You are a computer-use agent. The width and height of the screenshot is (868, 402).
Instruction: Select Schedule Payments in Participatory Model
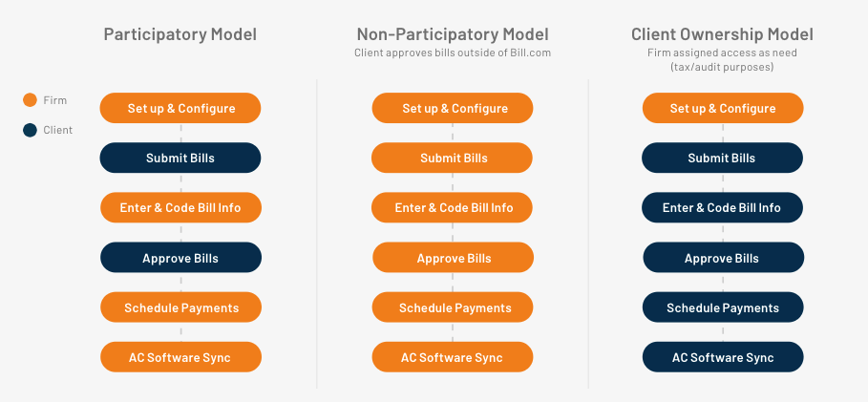pyautogui.click(x=180, y=307)
